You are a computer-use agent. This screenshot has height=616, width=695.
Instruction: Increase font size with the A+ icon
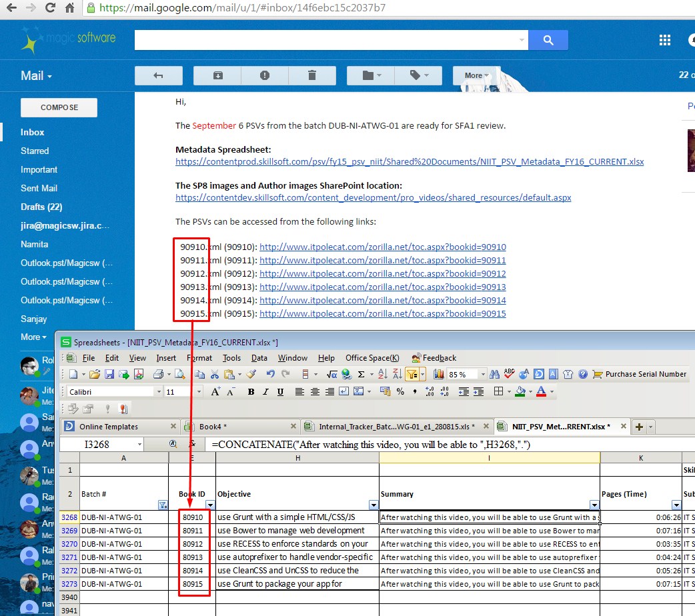(215, 392)
